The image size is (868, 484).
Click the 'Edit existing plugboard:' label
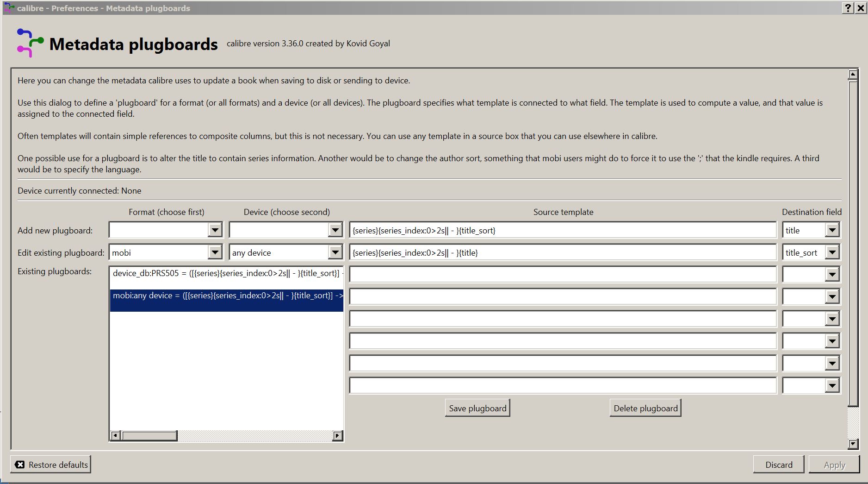[61, 253]
